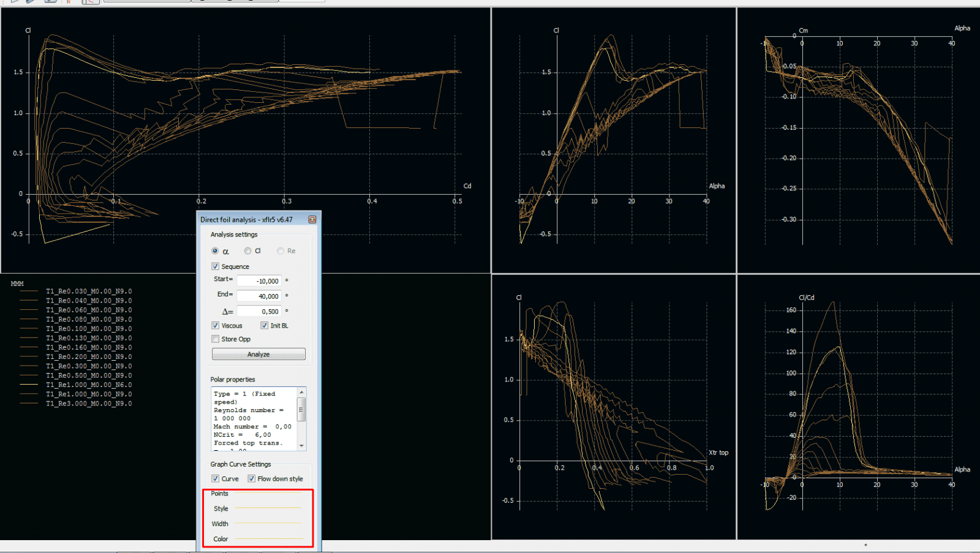Open the Points style selector
The width and height of the screenshot is (980, 553).
268,494
